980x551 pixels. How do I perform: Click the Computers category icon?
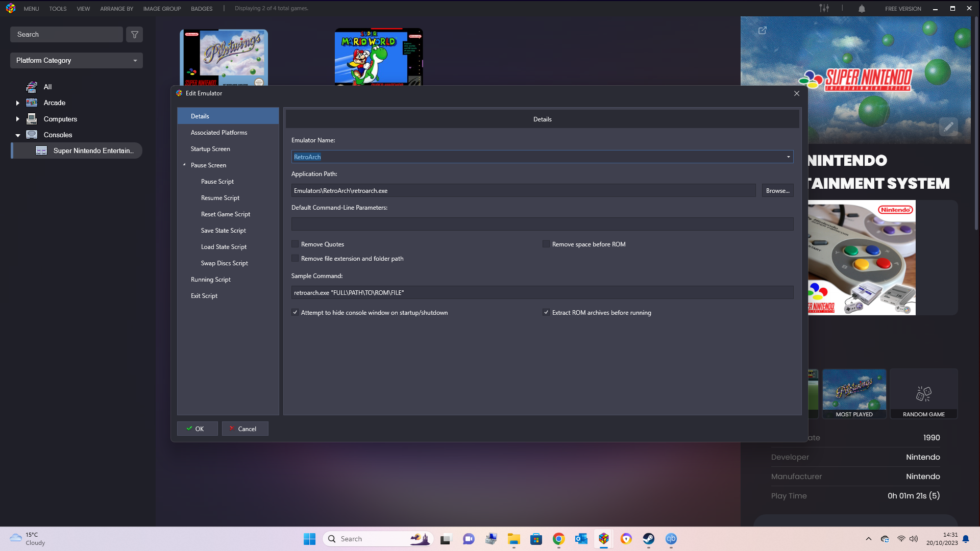point(32,119)
